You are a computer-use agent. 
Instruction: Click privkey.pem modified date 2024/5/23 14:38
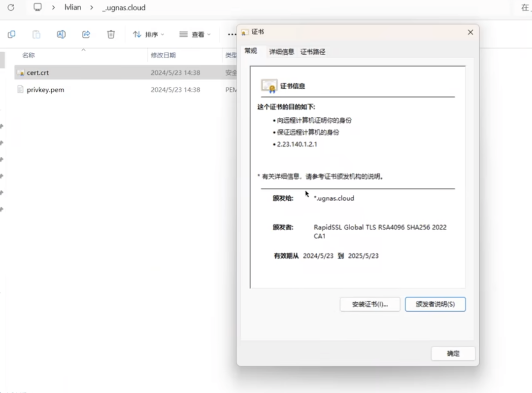pyautogui.click(x=175, y=90)
